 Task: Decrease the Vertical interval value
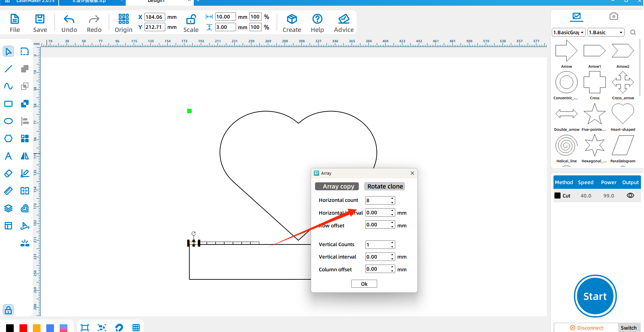point(392,259)
